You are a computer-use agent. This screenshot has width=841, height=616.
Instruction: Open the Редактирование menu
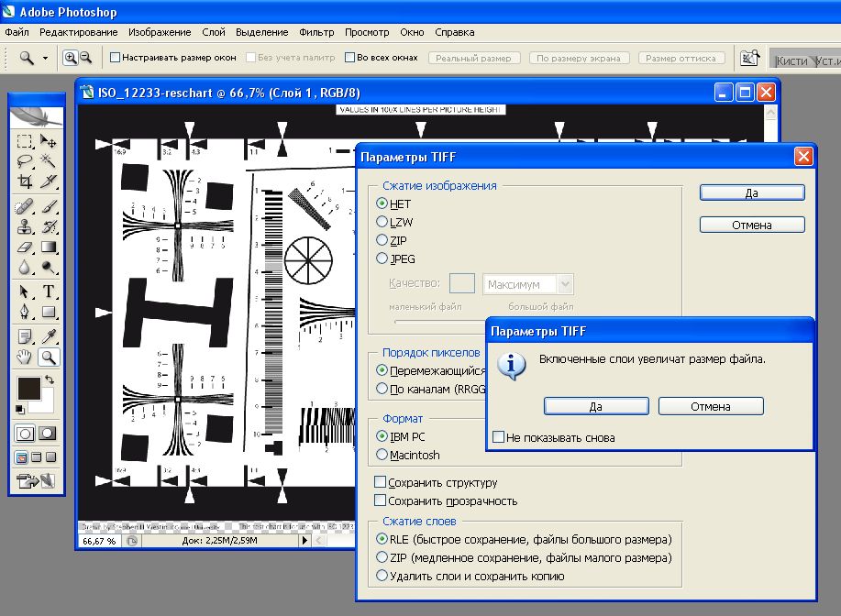pos(78,32)
